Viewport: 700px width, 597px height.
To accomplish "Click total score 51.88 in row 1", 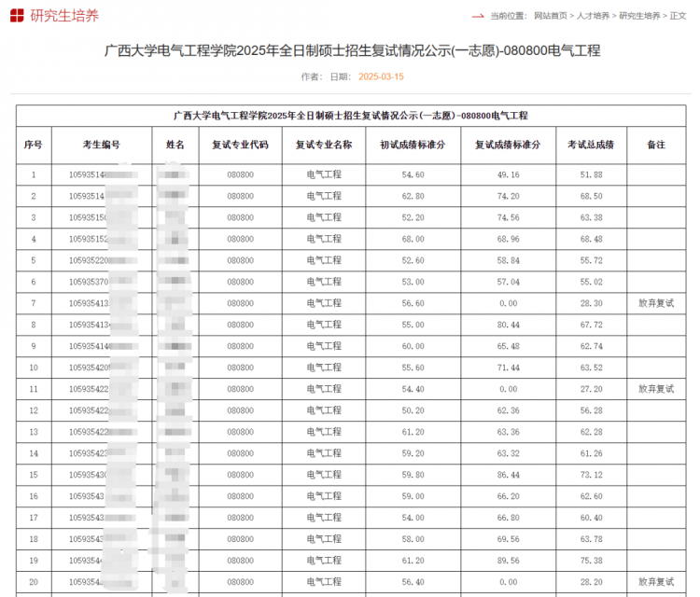I will [x=591, y=175].
